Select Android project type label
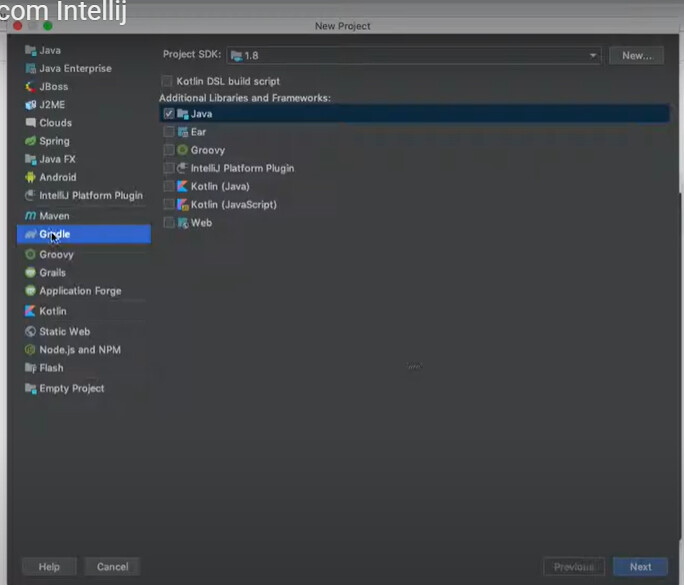This screenshot has width=684, height=585. click(58, 177)
